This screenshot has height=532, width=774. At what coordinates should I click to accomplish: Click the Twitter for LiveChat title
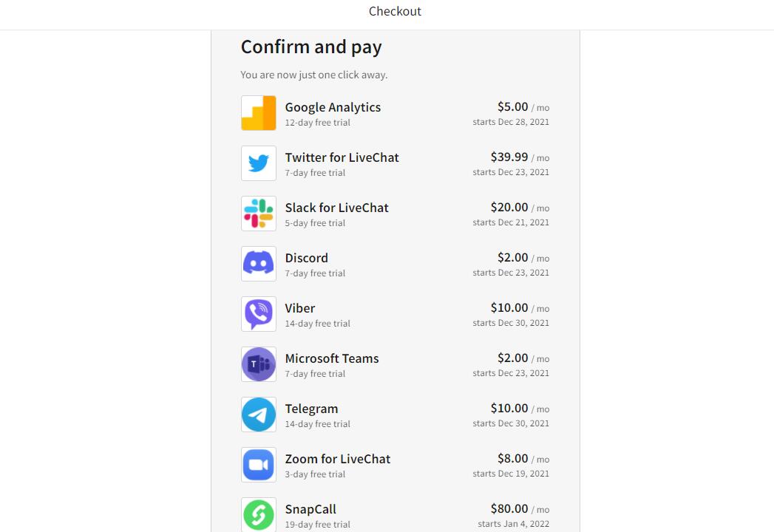point(342,157)
